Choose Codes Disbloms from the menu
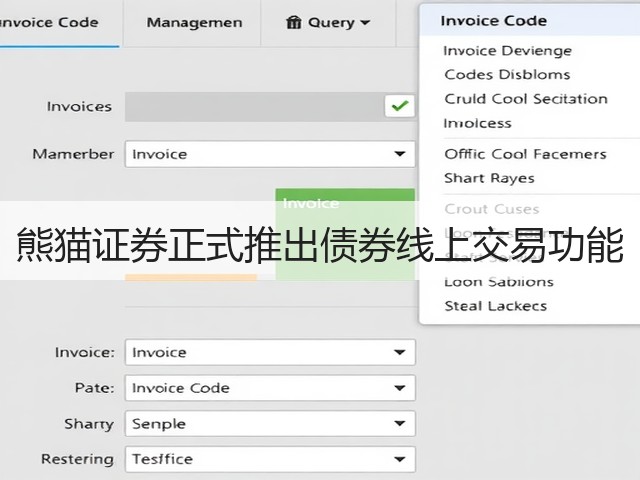The width and height of the screenshot is (640, 480). pyautogui.click(x=507, y=75)
